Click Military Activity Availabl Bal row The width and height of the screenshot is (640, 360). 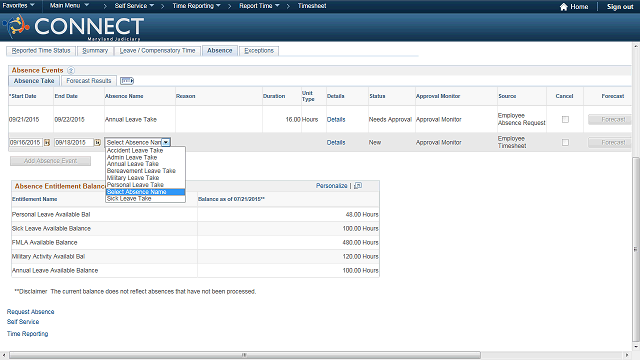[196, 256]
